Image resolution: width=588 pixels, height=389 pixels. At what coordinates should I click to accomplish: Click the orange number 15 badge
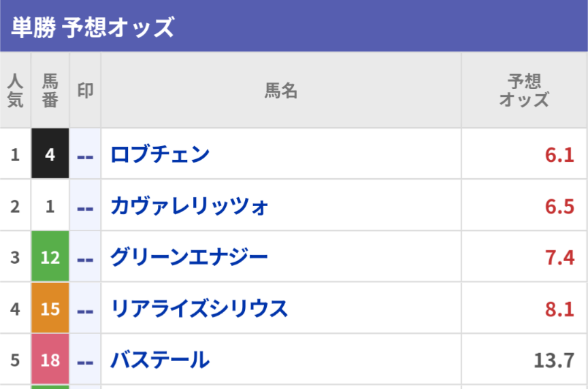click(x=50, y=309)
